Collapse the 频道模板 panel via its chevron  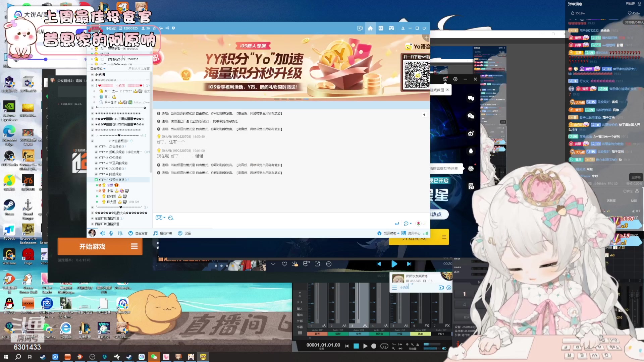(398, 234)
